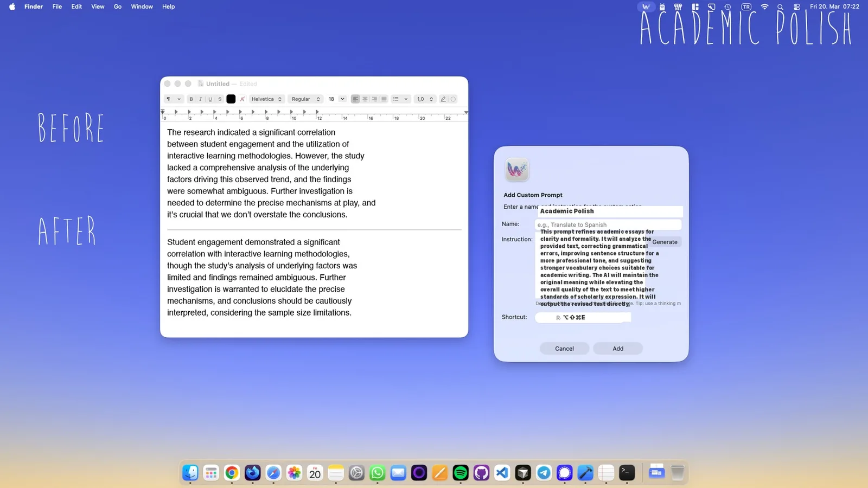Open Photos from the Dock
868x488 pixels.
tap(294, 473)
